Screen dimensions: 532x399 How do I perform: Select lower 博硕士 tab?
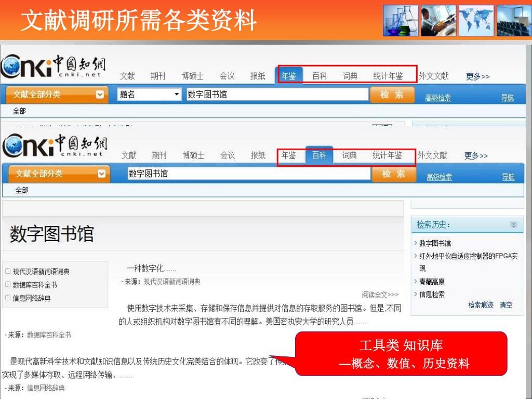193,155
